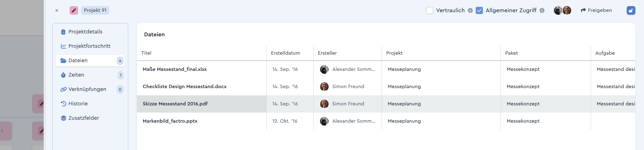Uncheck the Allgemeiner Zugriff checkbox
644x150 pixels.
pos(479,10)
